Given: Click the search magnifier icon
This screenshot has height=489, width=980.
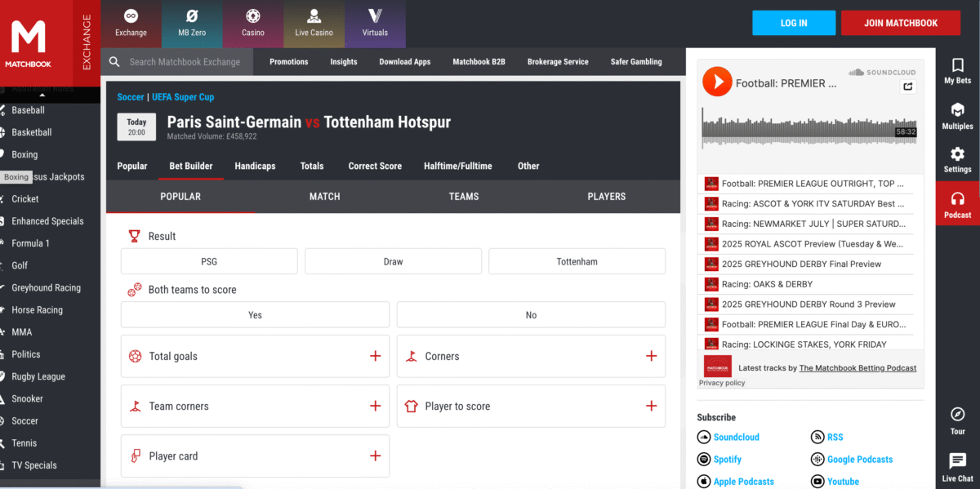Looking at the screenshot, I should coord(114,62).
